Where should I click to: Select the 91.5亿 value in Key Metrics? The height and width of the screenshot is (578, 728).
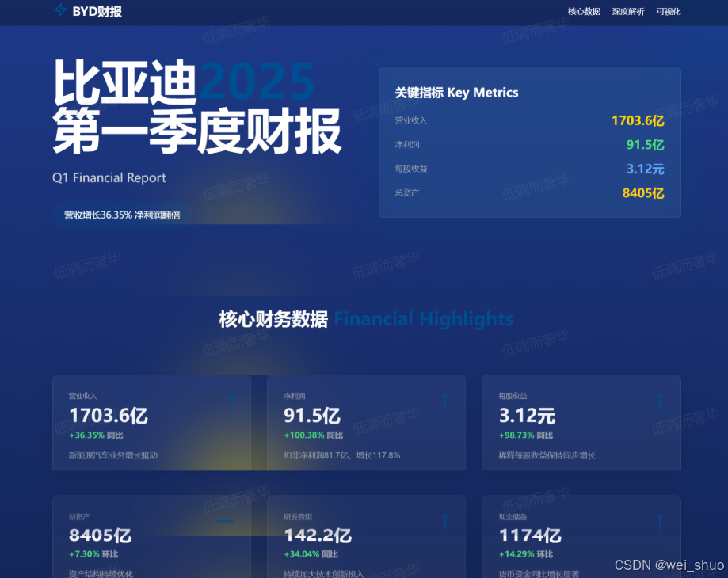[645, 145]
